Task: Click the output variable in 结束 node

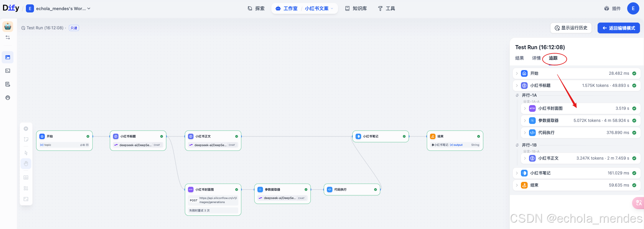Action: click(456, 145)
